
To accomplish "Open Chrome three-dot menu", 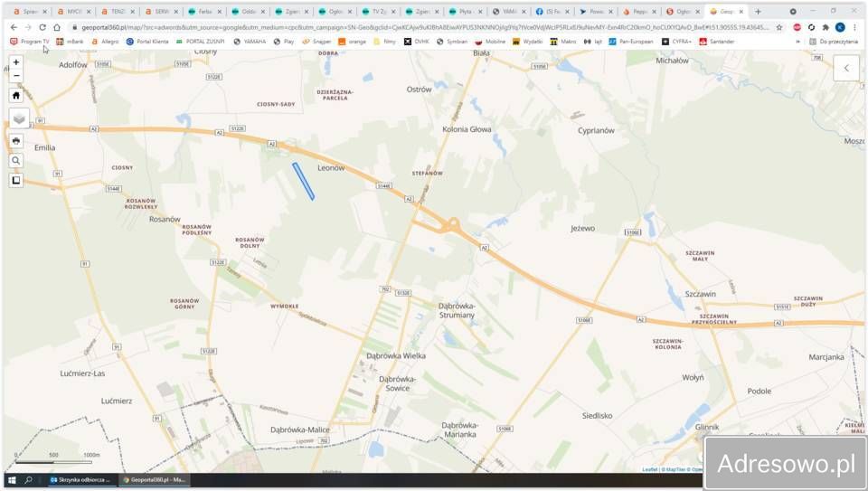I will click(x=855, y=27).
